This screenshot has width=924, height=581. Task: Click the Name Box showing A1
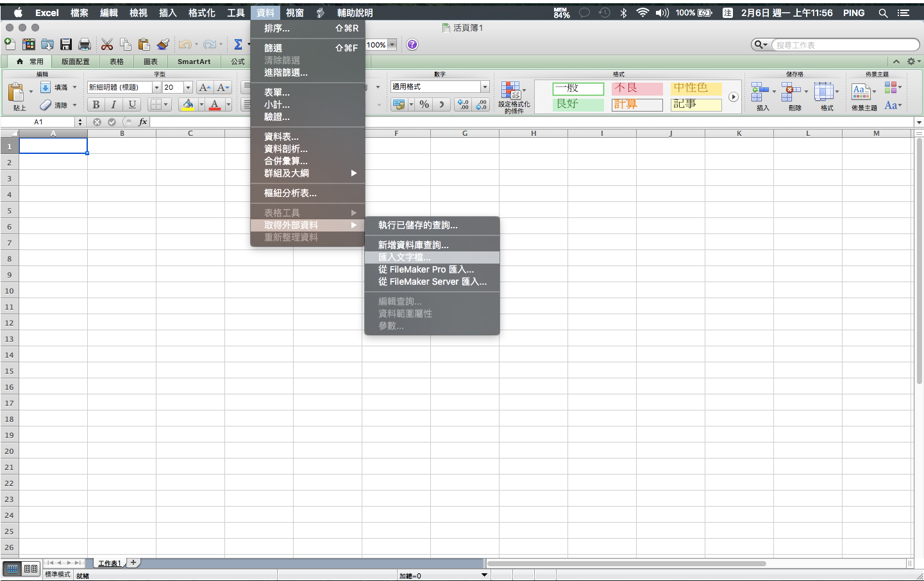tap(38, 122)
